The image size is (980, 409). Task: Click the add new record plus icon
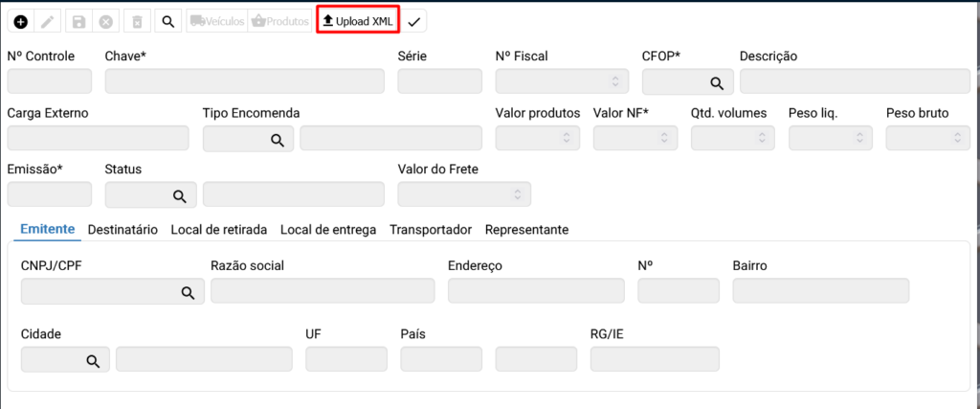20,21
